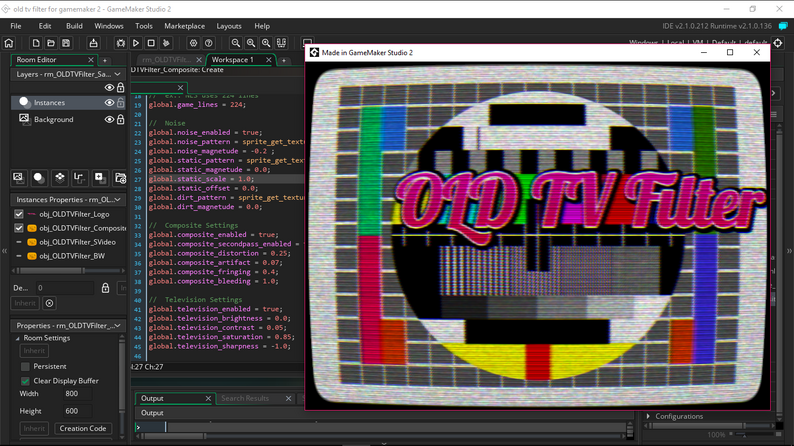Open the Layouts toolbar icon beside zoom
The image size is (794, 446).
(281, 43)
